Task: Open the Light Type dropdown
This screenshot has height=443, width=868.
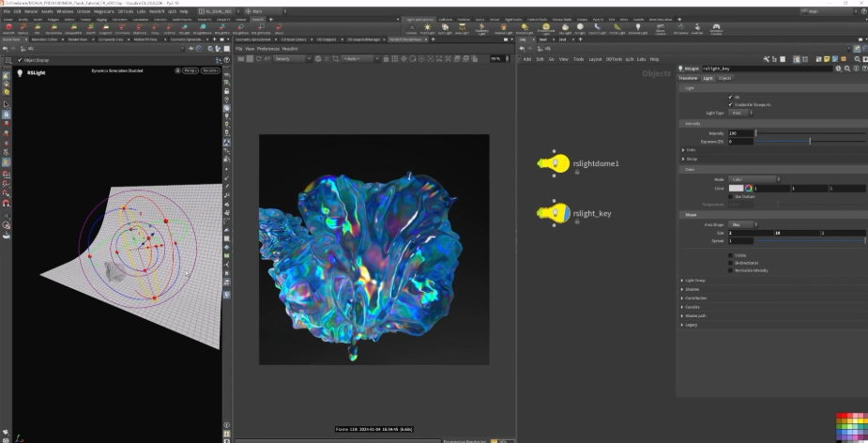Action: tap(739, 112)
